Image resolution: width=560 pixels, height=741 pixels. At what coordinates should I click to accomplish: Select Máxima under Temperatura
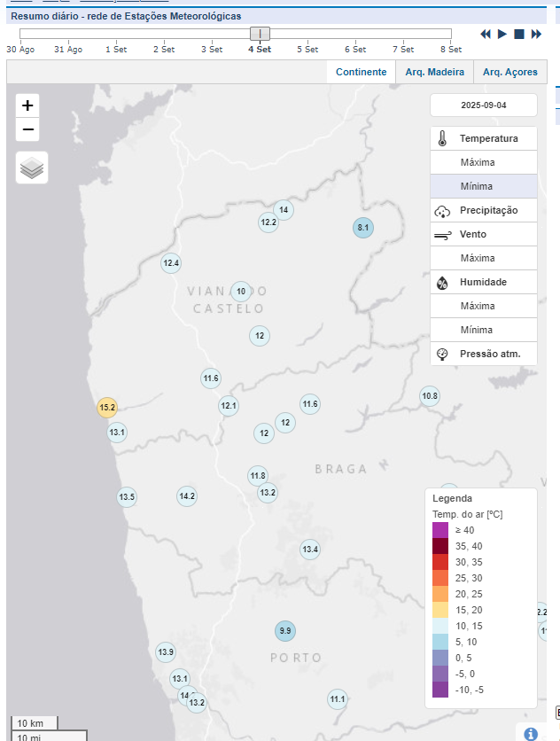click(484, 162)
